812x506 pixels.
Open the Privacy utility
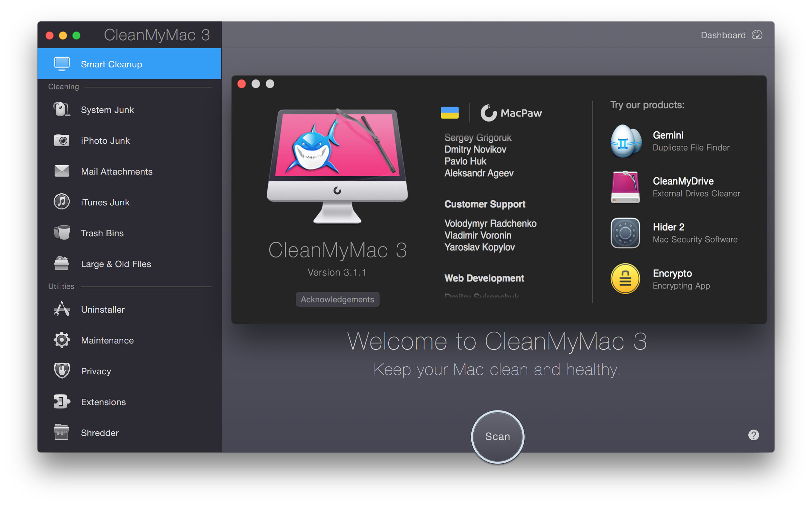coord(129,371)
